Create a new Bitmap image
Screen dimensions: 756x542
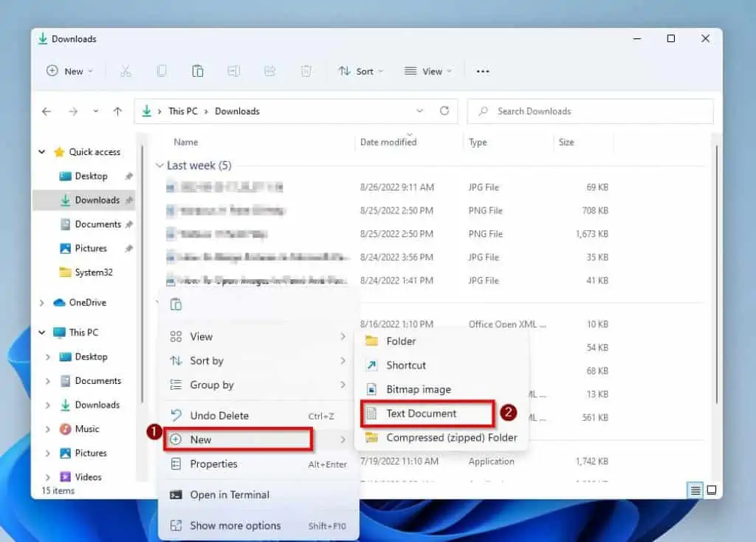coord(441,390)
